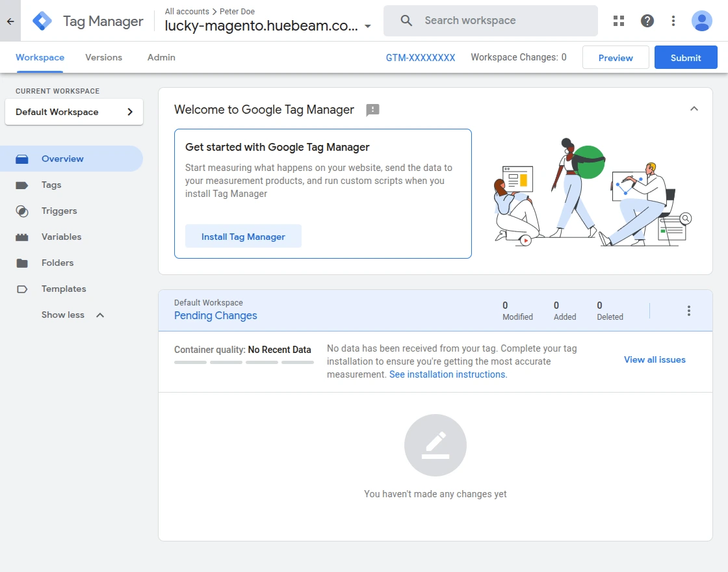Open the Pending Changes link
Viewport: 728px width, 572px height.
[x=215, y=316]
